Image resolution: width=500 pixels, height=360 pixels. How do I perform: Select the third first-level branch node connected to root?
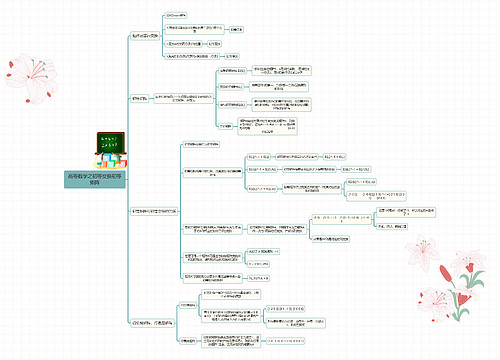[x=154, y=211]
